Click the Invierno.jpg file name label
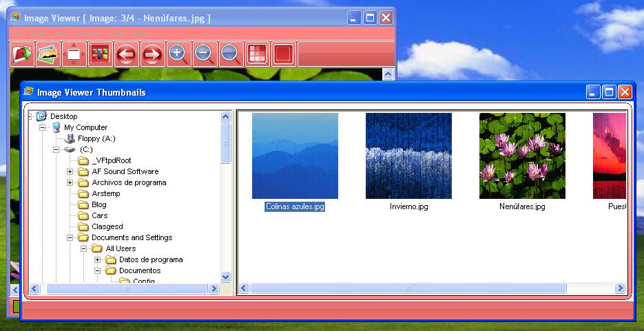The image size is (644, 331). [x=408, y=206]
